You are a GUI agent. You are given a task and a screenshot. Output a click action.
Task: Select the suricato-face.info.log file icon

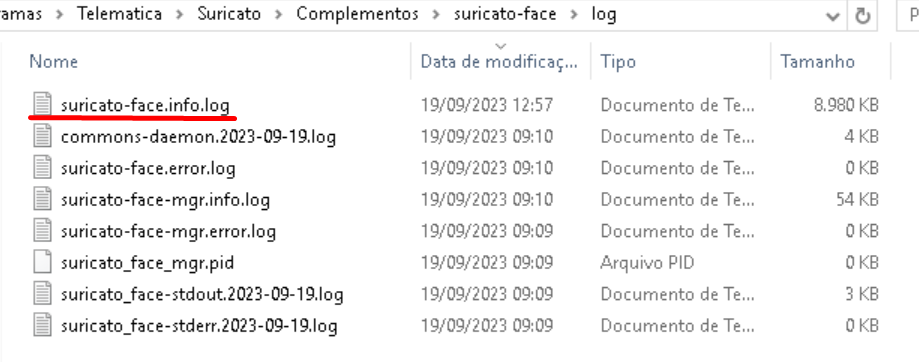click(42, 105)
